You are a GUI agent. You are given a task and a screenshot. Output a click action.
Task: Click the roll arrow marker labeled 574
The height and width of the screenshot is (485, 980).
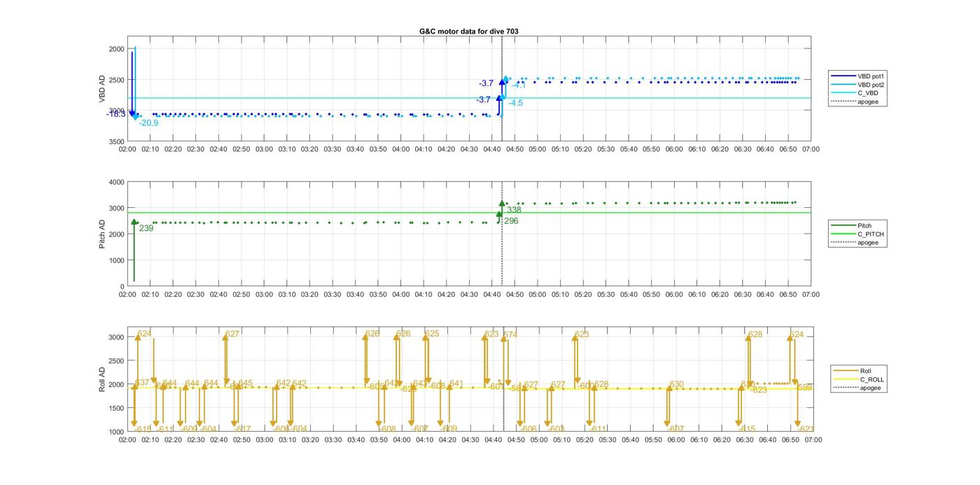coord(503,339)
